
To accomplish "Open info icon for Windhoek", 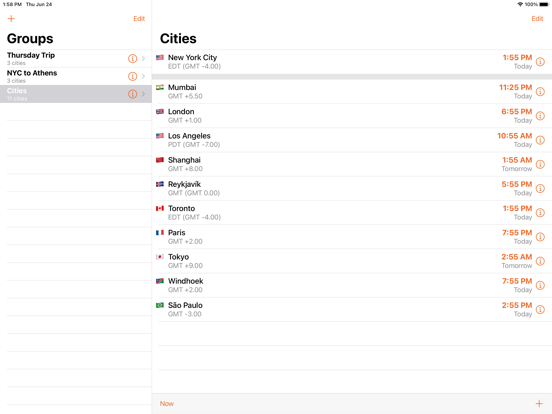I will tap(540, 285).
